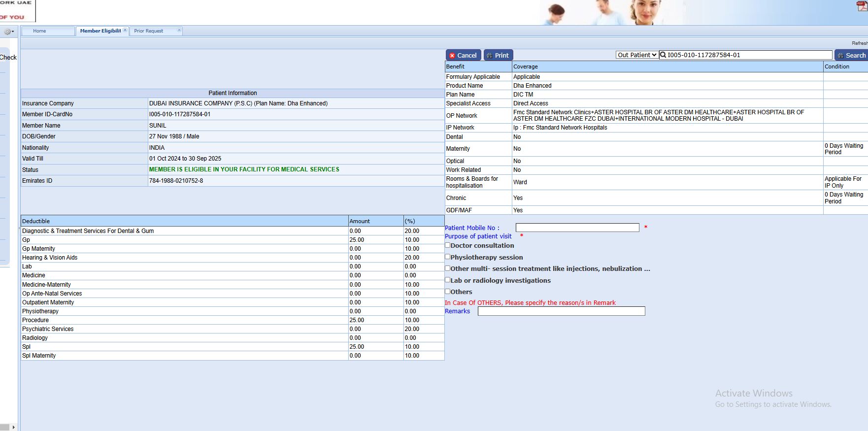The width and height of the screenshot is (868, 431).
Task: Switch to the Prior Request tab
Action: click(148, 31)
